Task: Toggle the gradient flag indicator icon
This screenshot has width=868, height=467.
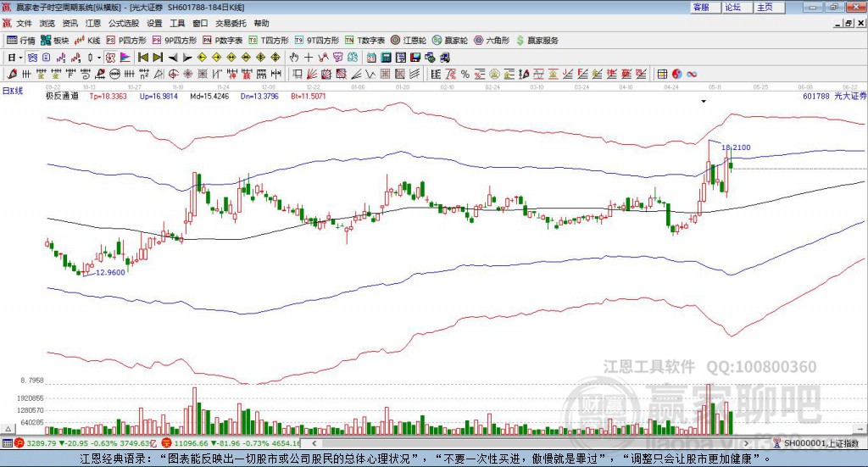Action: (125, 57)
